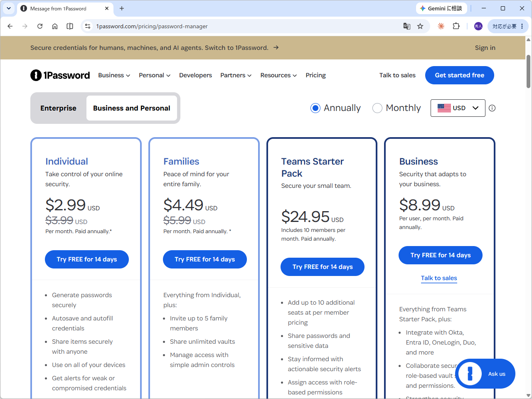Bookmark this page with the star

coord(420,26)
